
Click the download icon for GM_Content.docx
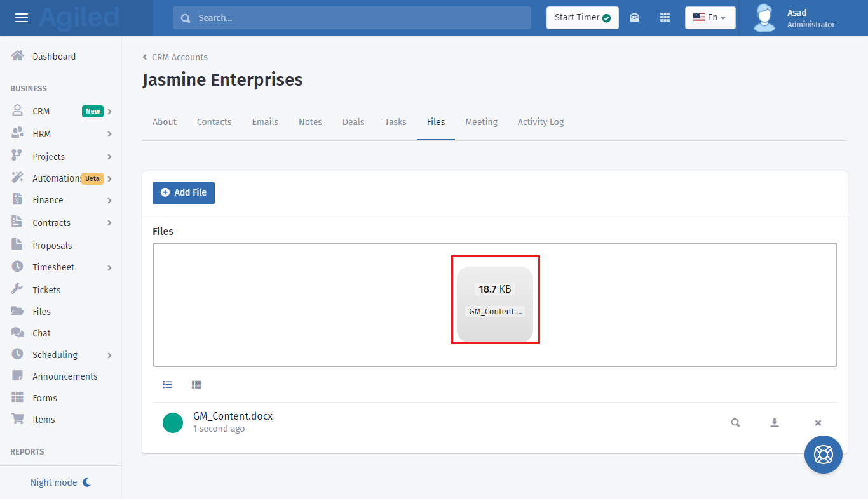(774, 423)
